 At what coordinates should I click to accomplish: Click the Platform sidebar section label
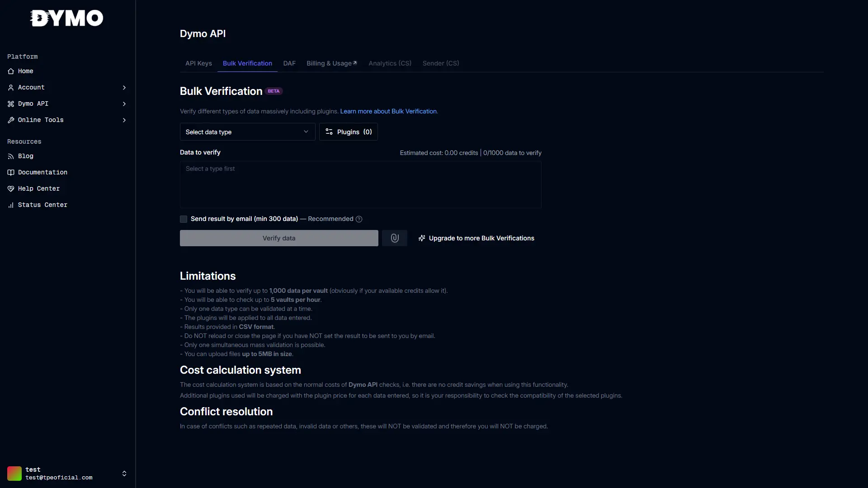22,57
